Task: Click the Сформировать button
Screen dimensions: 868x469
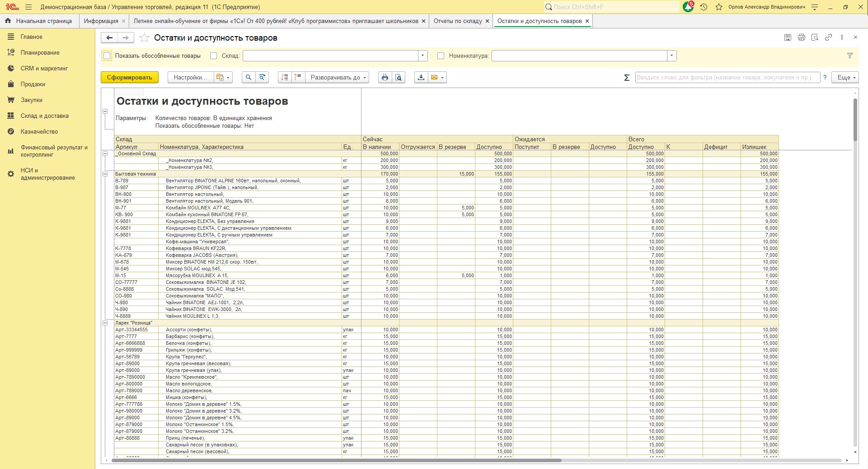Action: coord(130,77)
